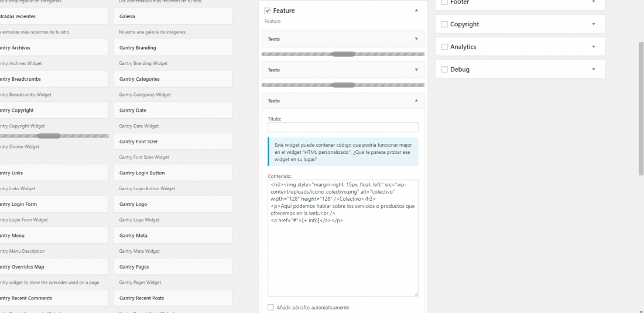Tick the Analytics area checkbox
Screen dimensions: 644x313
444,47
